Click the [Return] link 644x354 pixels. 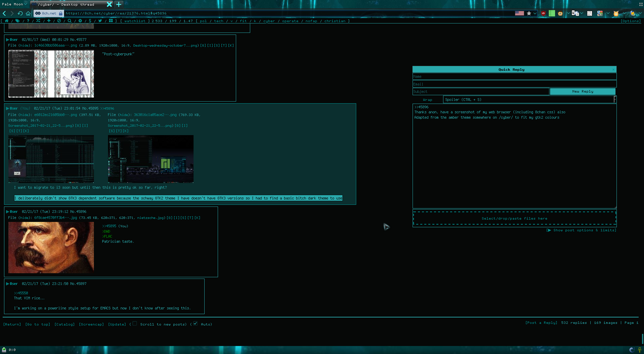click(12, 324)
